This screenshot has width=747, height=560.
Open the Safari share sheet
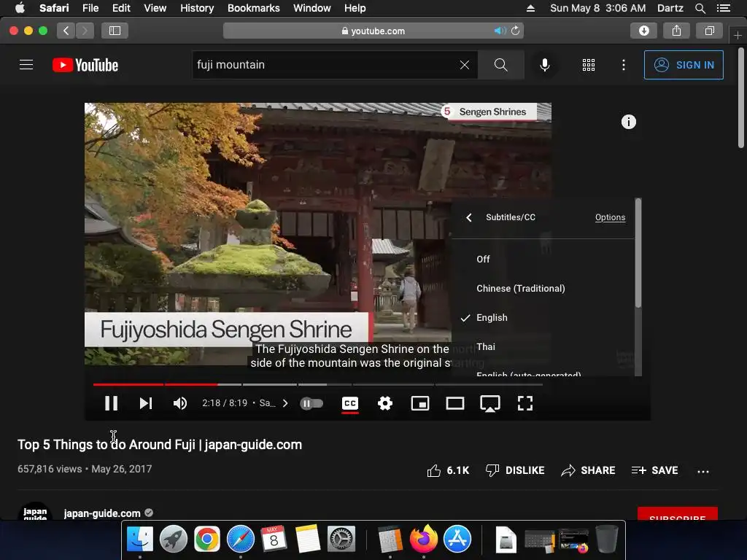click(676, 31)
